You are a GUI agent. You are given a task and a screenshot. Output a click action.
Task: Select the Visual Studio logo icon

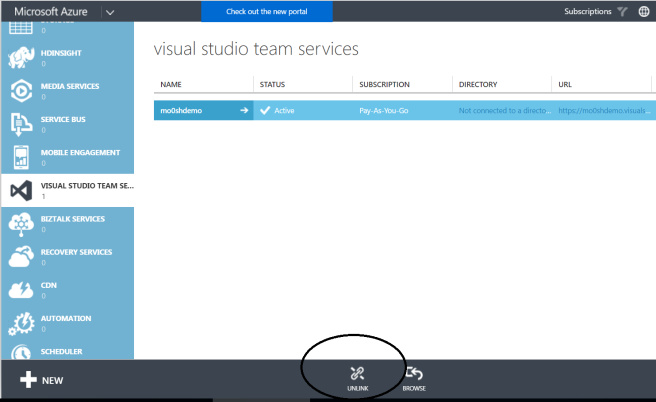(21, 190)
